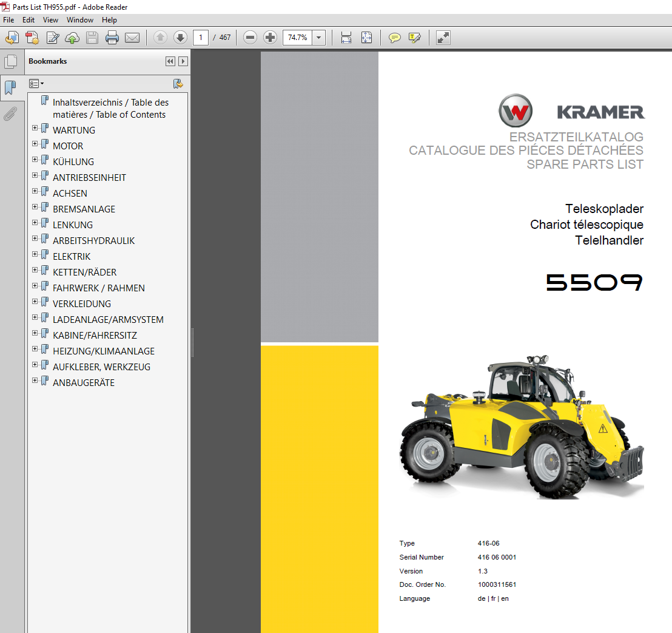Toggle the Bookmarks panel button
The width and height of the screenshot is (672, 633).
pyautogui.click(x=10, y=87)
